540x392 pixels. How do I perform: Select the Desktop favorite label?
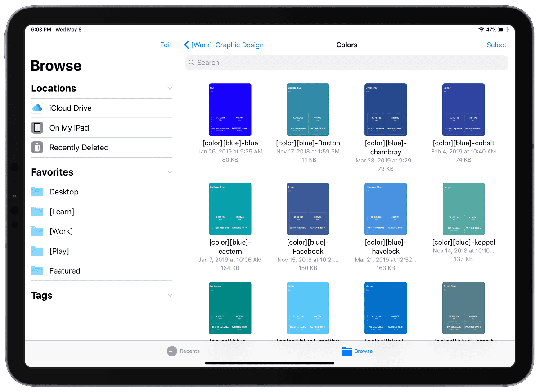64,192
